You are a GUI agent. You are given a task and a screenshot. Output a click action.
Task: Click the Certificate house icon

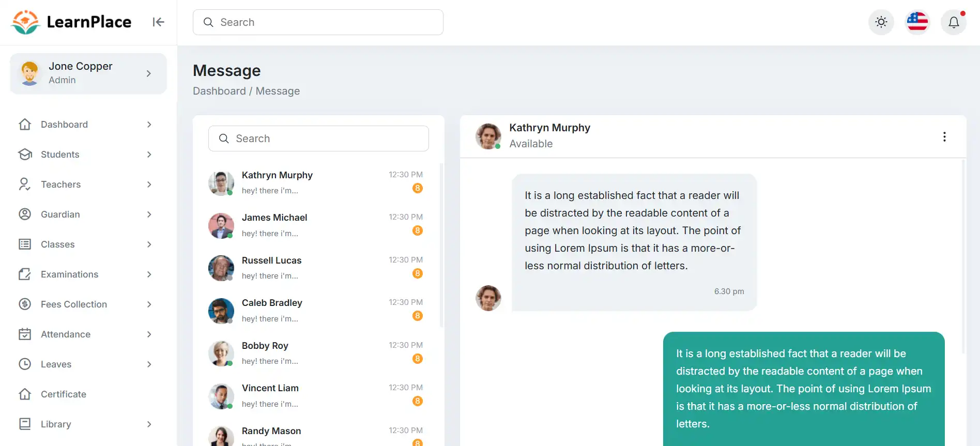[x=25, y=394]
